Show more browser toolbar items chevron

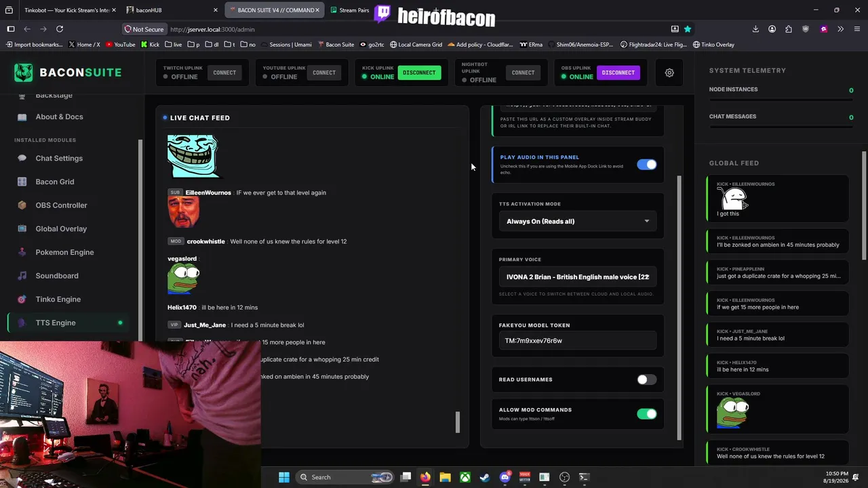[840, 29]
